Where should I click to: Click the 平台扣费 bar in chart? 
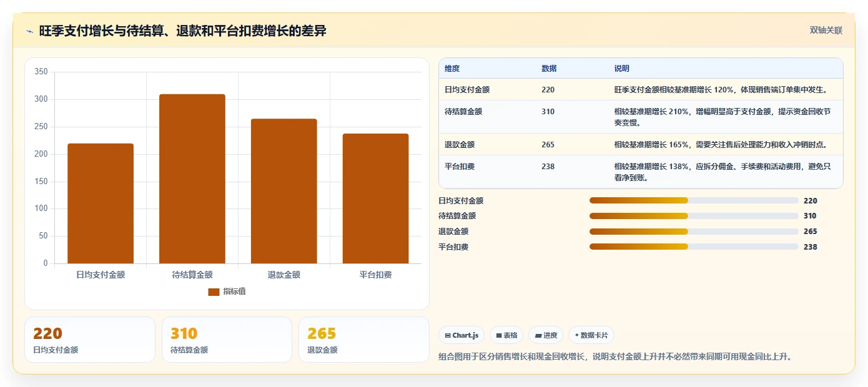click(376, 198)
